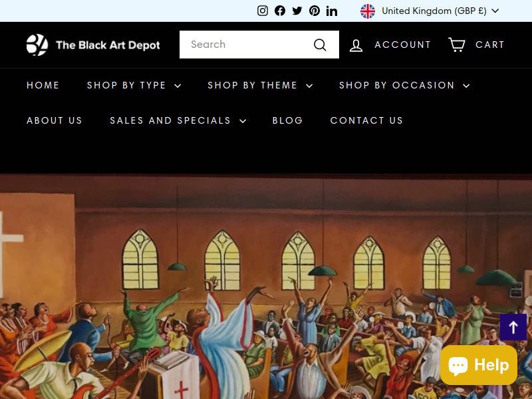Submit search with magnifying glass icon

(320, 45)
